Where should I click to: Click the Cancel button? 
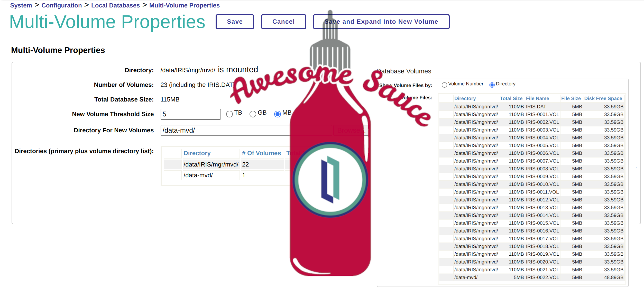(283, 22)
